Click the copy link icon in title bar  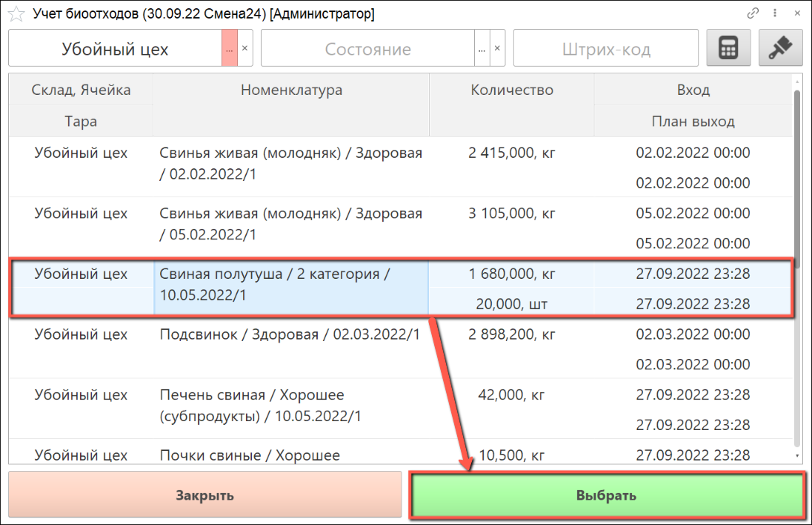pyautogui.click(x=753, y=13)
